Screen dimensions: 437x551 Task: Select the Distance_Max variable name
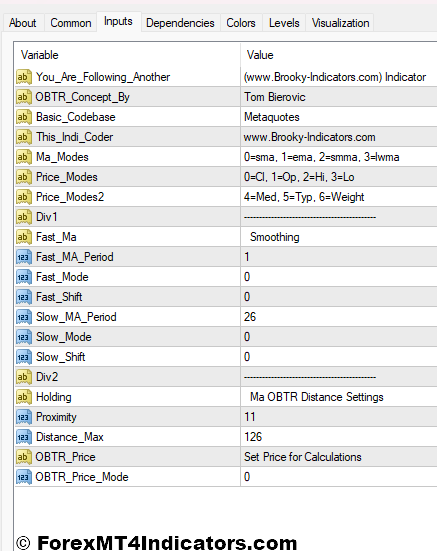[x=70, y=437]
